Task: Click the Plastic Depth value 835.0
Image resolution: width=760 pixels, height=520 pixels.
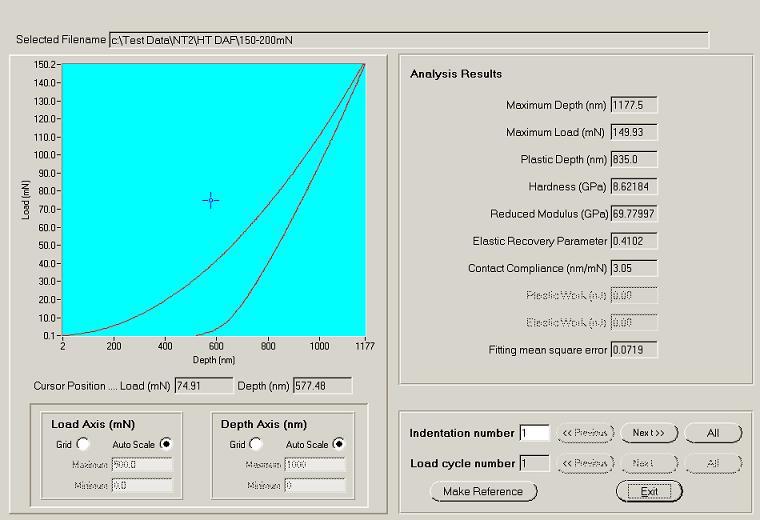Action: (x=634, y=159)
